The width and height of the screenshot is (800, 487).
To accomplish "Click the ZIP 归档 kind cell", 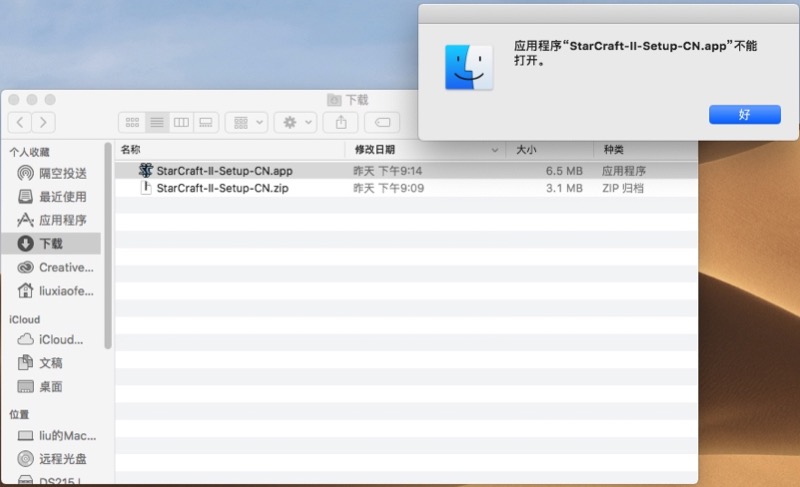I will [622, 188].
